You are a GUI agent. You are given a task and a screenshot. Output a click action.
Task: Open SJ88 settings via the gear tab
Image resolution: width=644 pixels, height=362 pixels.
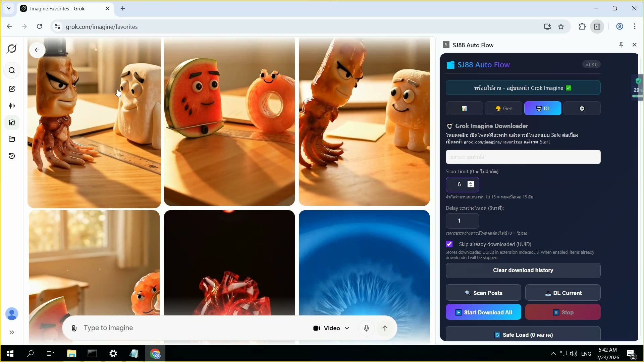pos(582,108)
